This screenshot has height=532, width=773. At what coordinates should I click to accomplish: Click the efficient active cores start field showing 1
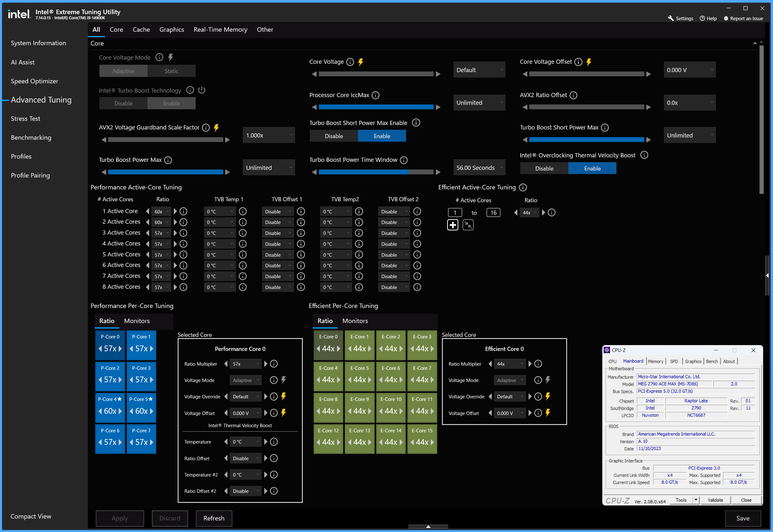pyautogui.click(x=455, y=213)
